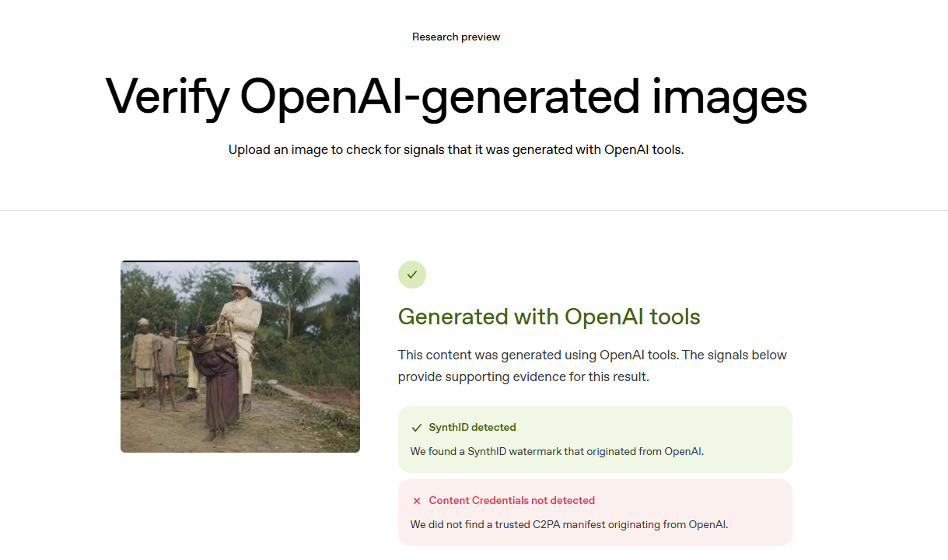The width and height of the screenshot is (948, 560).
Task: Click the 'Generated with OpenAI tools' heading
Action: point(549,317)
